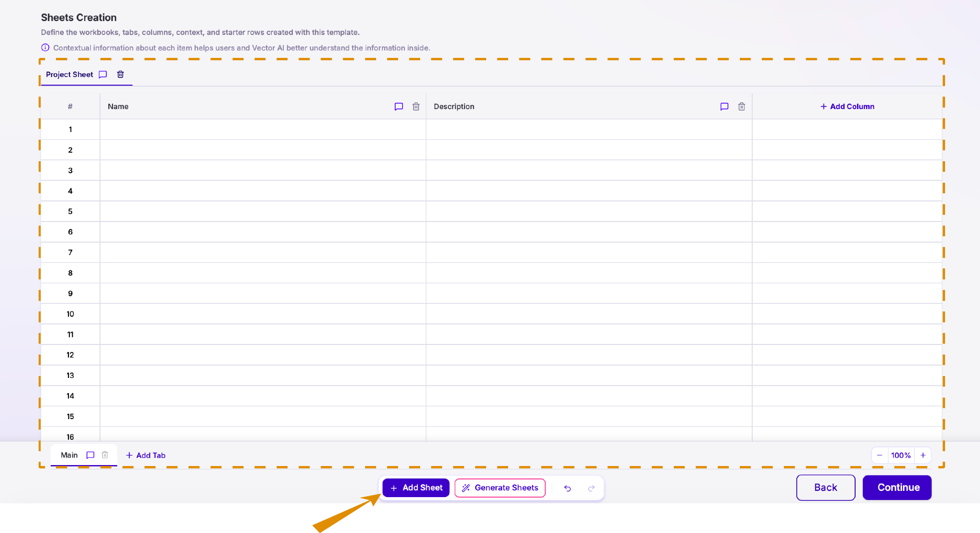Viewport: 980px width, 533px height.
Task: Select the Project Sheet tab
Action: pos(69,75)
